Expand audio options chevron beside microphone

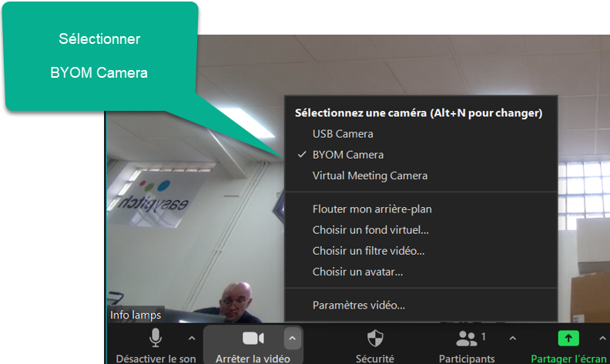pyautogui.click(x=192, y=337)
